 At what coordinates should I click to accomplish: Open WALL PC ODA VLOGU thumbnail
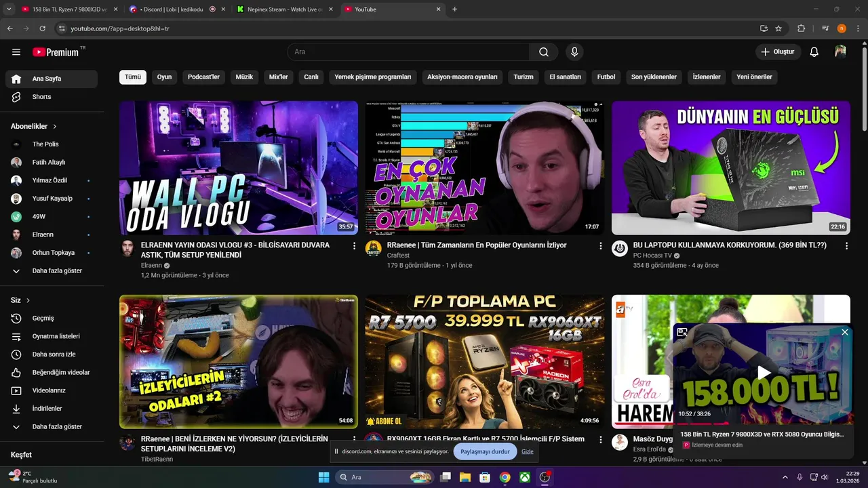pyautogui.click(x=239, y=168)
